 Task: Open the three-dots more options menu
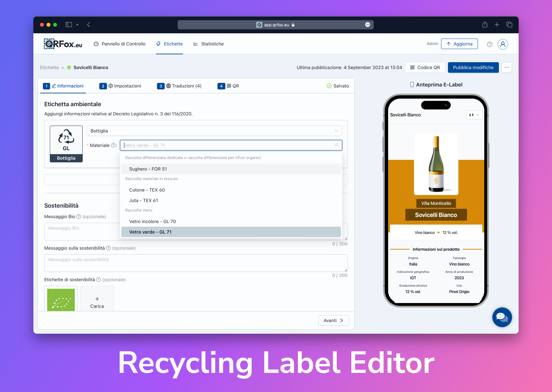(507, 68)
